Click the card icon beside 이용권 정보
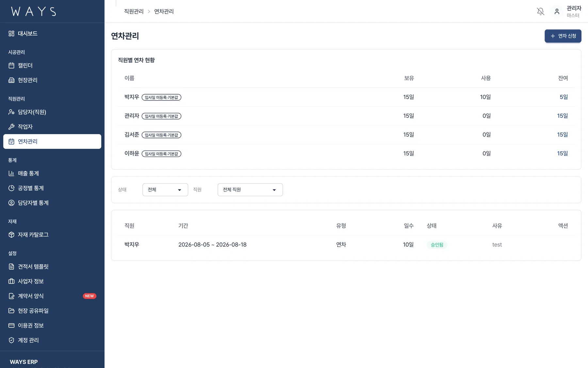 tap(11, 325)
